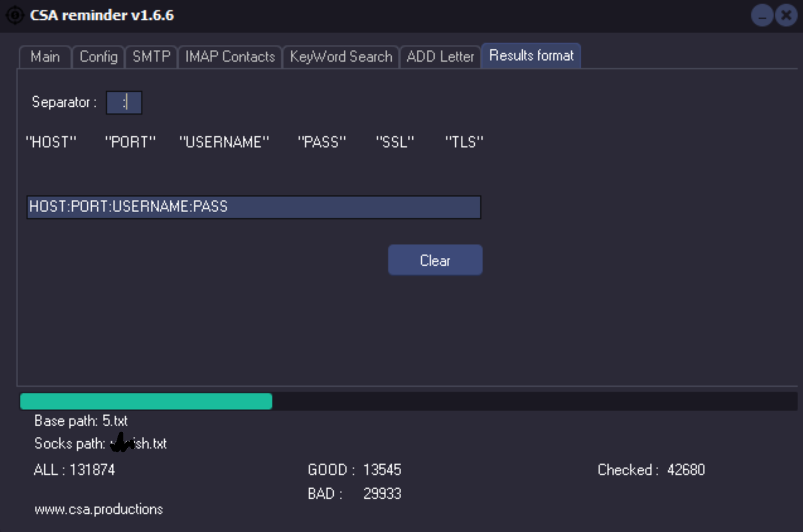
Task: Go to the SMTP tab
Action: [x=151, y=57]
